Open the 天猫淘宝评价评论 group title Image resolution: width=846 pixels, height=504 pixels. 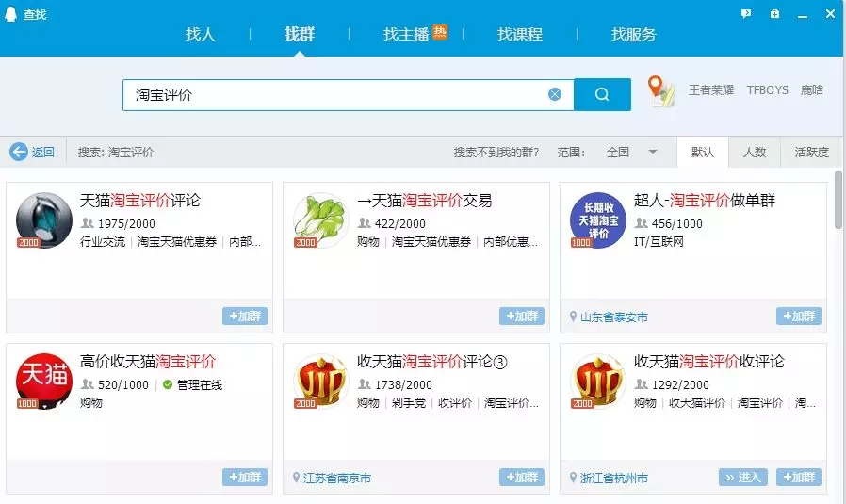(140, 201)
